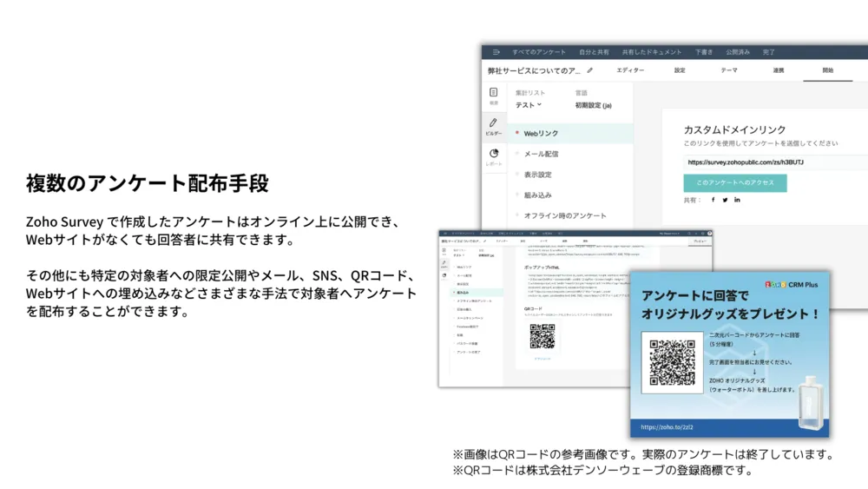Click the https://zoho.to/zzl2 link on the flyer
Screen dimensions: 868x489
coord(667,427)
